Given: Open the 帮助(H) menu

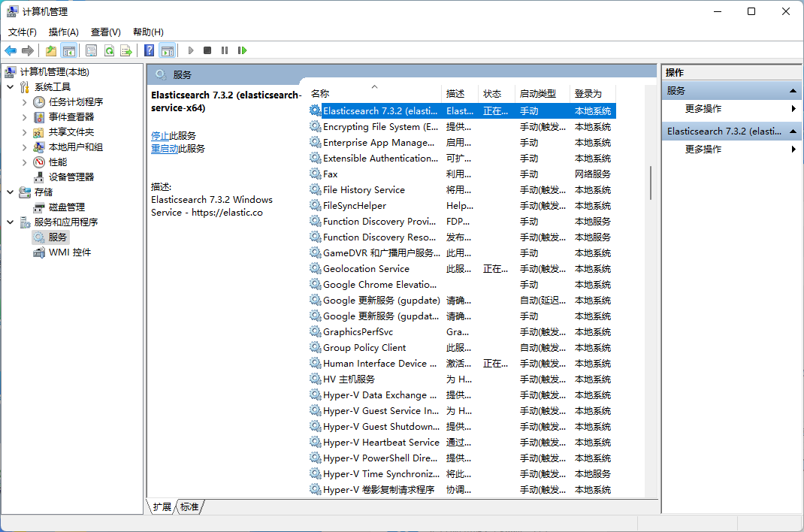Looking at the screenshot, I should tap(148, 32).
